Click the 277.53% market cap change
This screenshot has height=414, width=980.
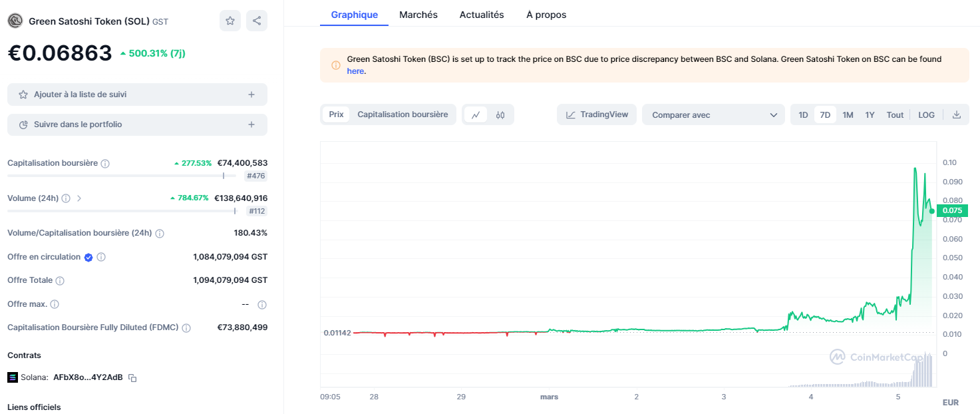pyautogui.click(x=193, y=162)
